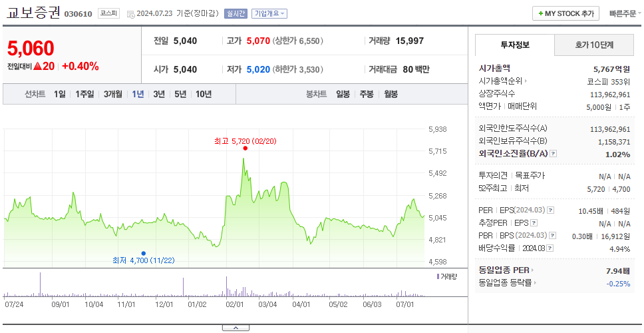
Task: Click the +0.40% change percentage
Action: click(x=80, y=66)
